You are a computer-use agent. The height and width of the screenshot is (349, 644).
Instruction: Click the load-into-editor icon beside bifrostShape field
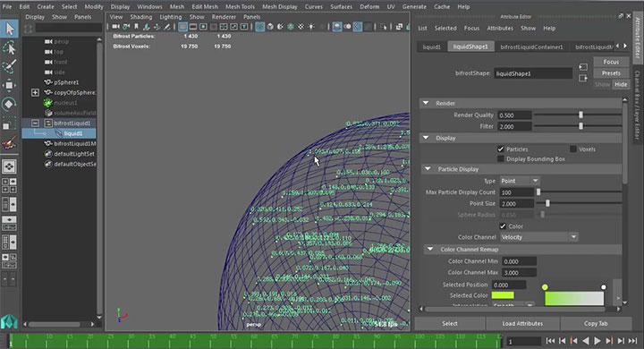pyautogui.click(x=583, y=67)
